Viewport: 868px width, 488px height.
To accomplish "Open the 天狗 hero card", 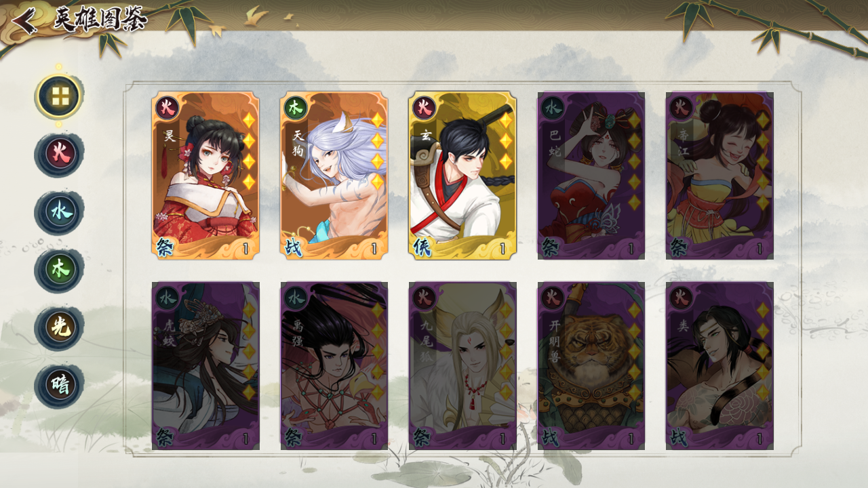I will coord(334,176).
